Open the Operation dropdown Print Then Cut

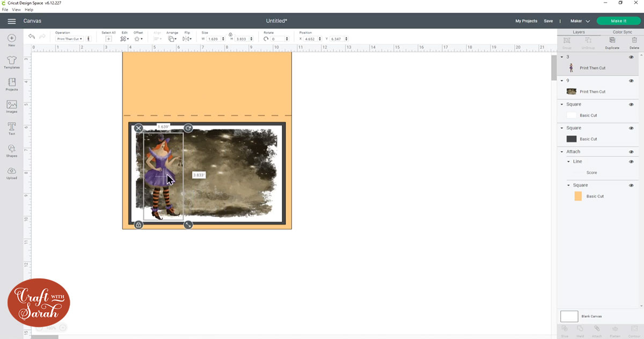70,39
